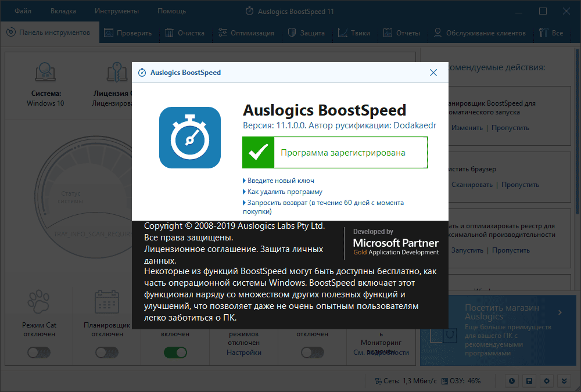The width and height of the screenshot is (581, 392).
Task: Click См. подробности link
Action: [381, 353]
